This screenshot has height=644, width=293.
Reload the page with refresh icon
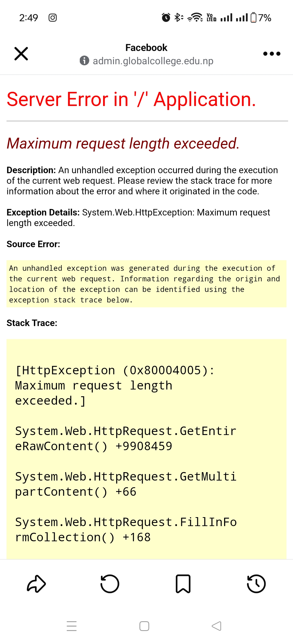click(x=110, y=584)
